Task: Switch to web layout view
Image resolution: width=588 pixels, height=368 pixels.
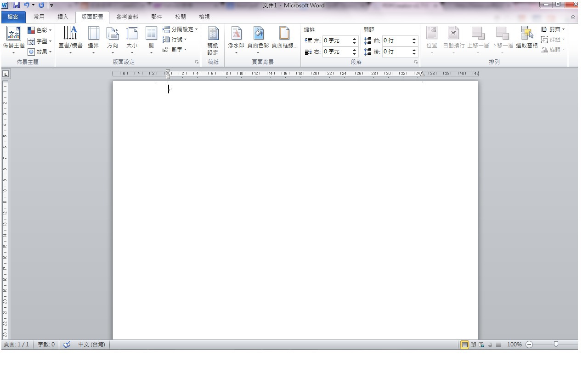Action: (x=481, y=345)
